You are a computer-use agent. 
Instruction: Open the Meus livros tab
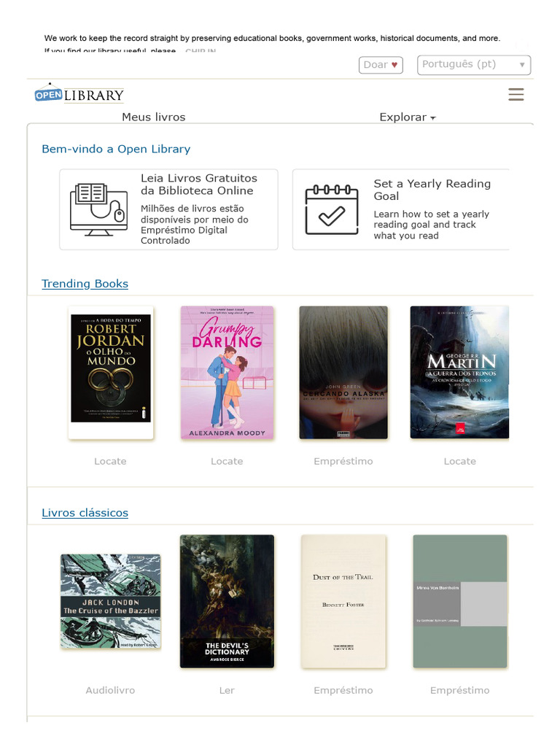point(153,117)
